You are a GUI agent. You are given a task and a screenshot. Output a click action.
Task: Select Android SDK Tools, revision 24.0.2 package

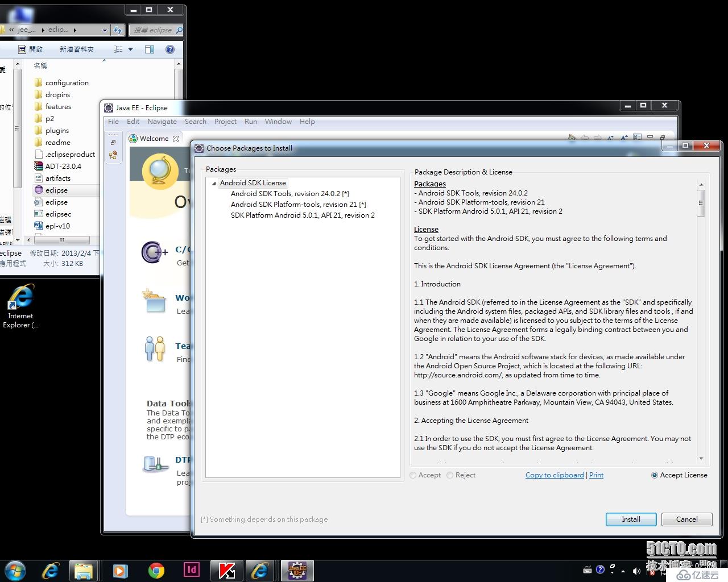tap(289, 194)
